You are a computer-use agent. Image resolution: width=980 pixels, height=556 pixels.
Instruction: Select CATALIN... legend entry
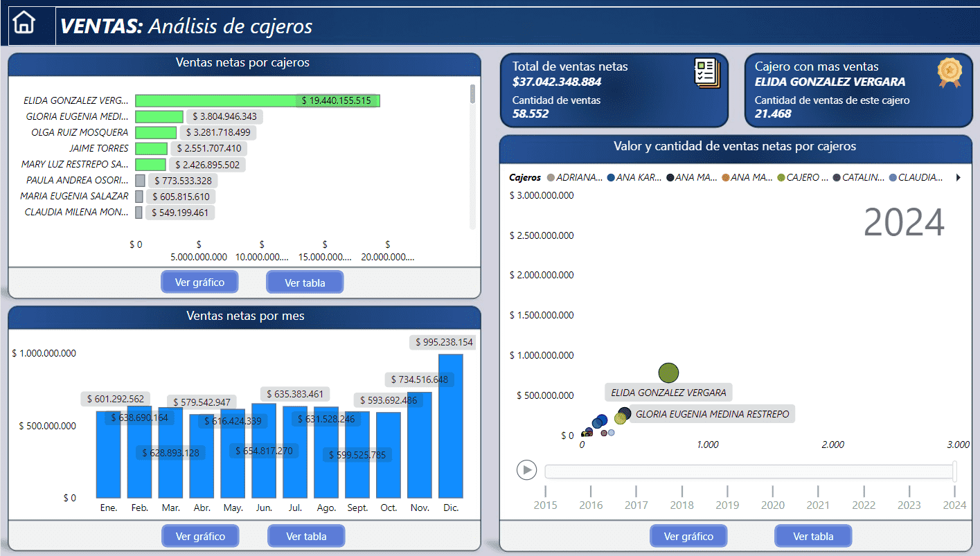tap(859, 178)
